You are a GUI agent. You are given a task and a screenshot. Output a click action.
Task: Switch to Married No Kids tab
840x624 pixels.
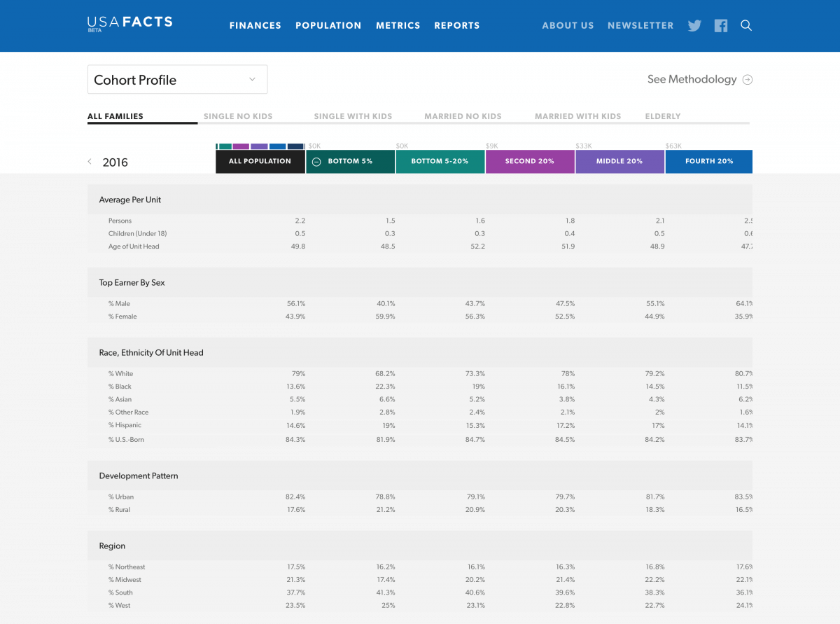click(x=463, y=116)
